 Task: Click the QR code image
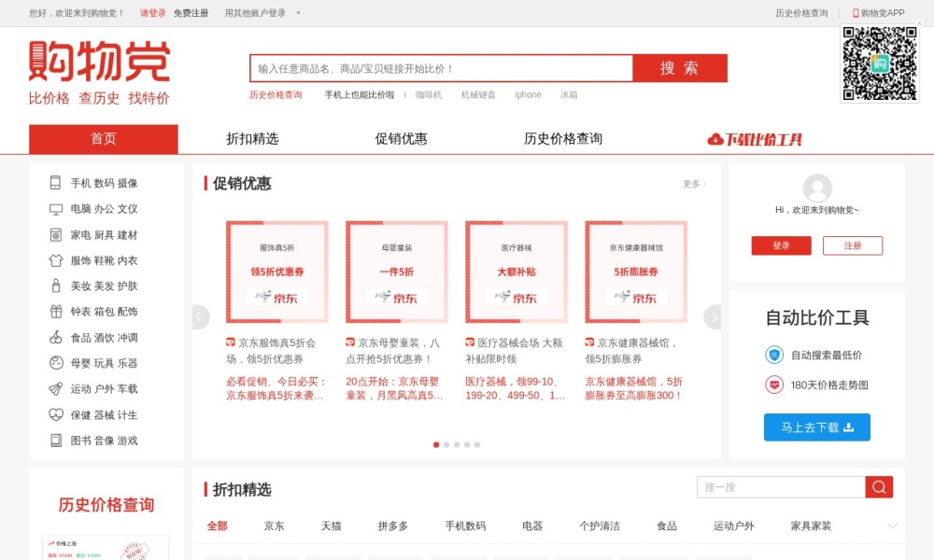(880, 63)
